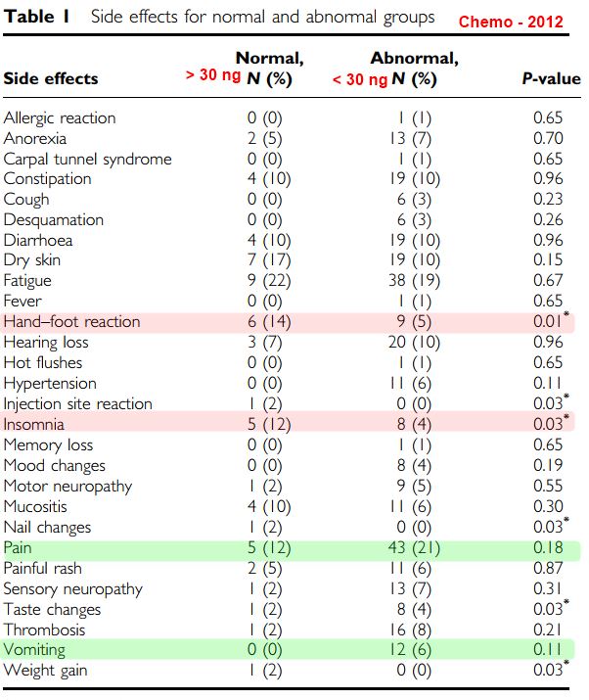
Task: Select the "P-value" column header
Action: point(551,78)
